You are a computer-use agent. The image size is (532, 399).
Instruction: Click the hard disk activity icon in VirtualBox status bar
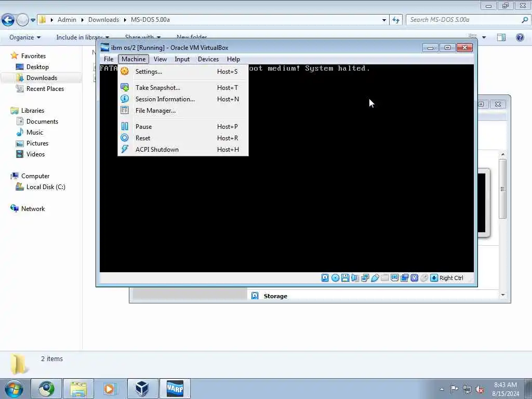click(325, 278)
